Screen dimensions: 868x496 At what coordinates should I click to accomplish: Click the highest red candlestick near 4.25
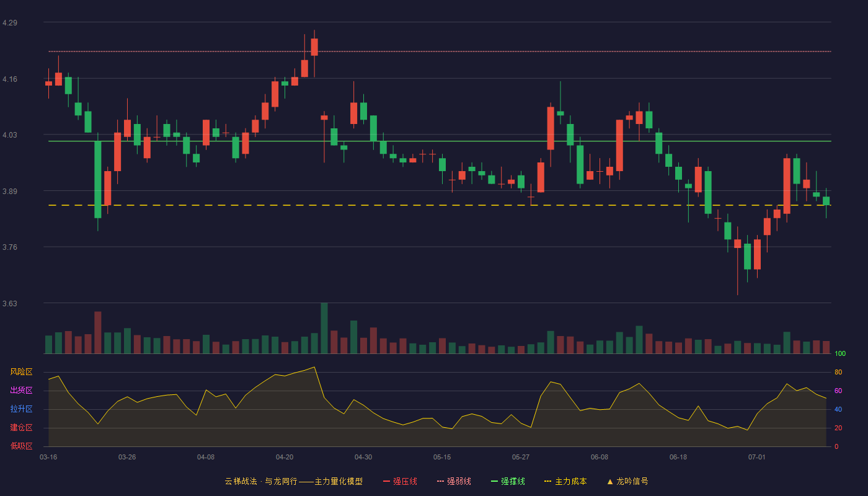(314, 47)
